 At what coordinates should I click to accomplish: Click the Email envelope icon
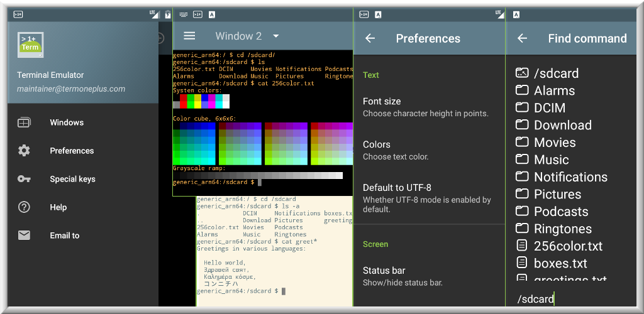point(24,235)
